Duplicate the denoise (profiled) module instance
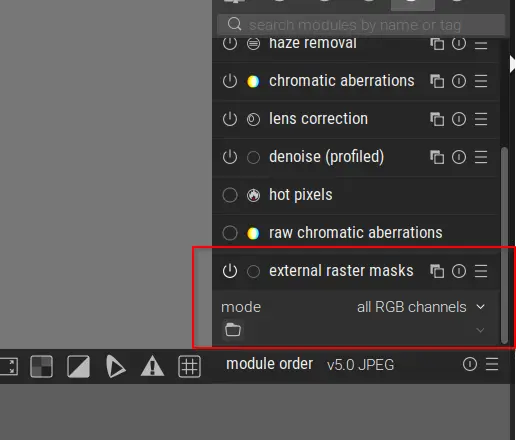The height and width of the screenshot is (440, 516). click(x=437, y=157)
